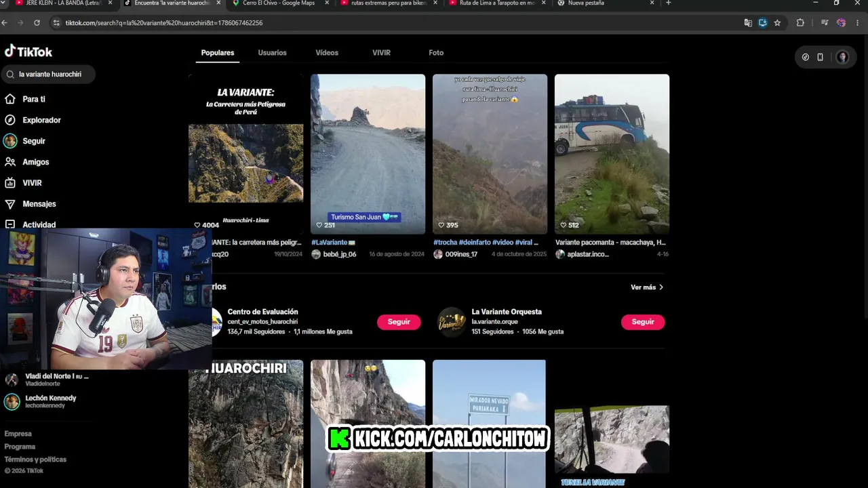Click aplastar.inco author avatar
The width and height of the screenshot is (868, 488).
click(x=560, y=254)
